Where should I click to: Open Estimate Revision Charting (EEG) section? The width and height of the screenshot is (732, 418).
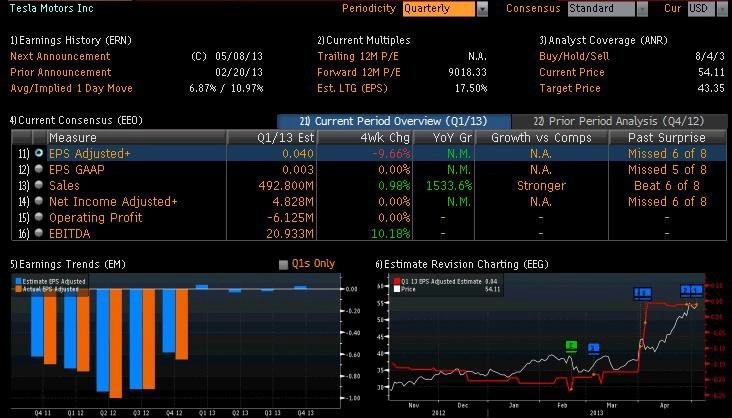(462, 264)
